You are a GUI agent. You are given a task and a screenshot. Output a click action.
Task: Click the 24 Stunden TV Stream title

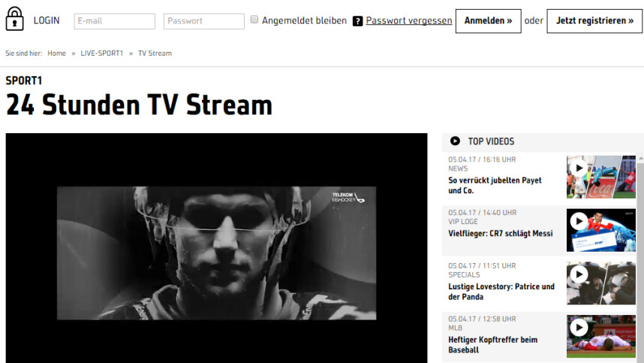(x=139, y=104)
